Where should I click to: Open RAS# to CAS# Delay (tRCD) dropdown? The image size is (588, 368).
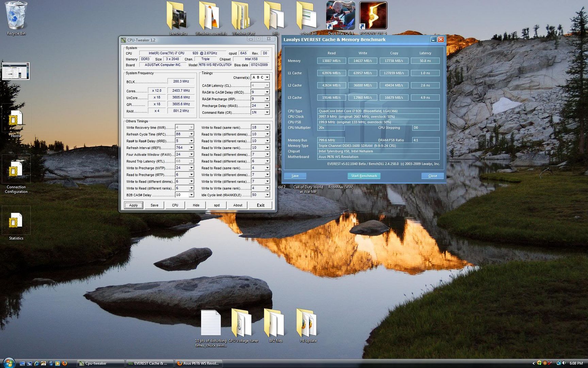[x=267, y=92]
